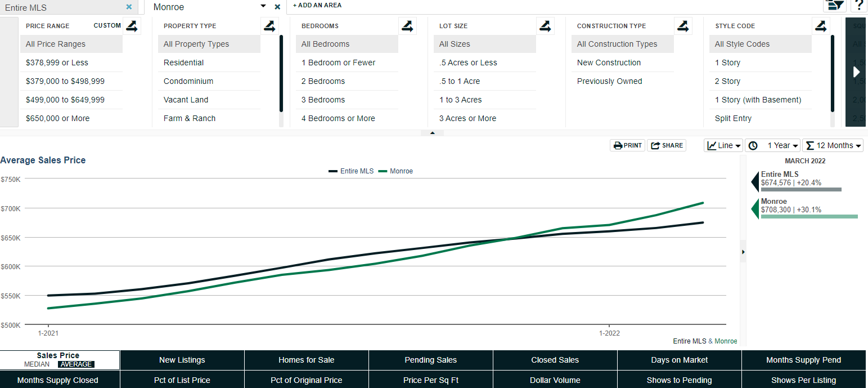Click the Style Code breakout arrow icon

point(821,26)
